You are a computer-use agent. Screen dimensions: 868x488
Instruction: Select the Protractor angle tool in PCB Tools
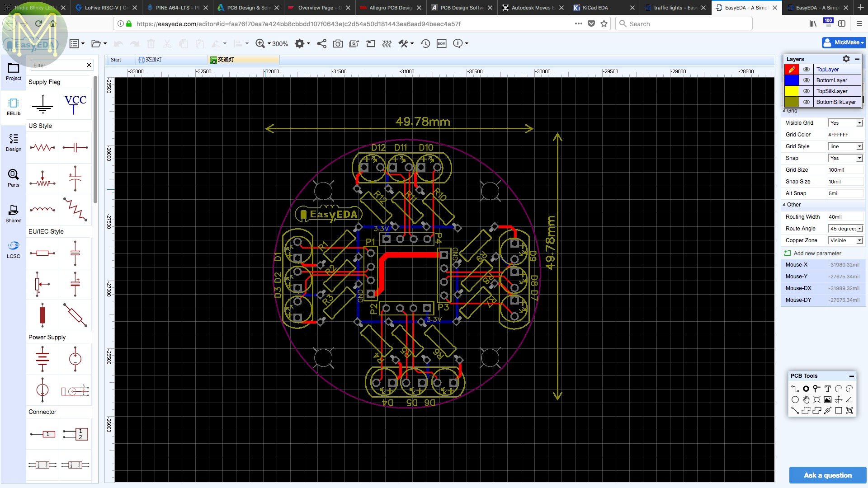tap(849, 399)
